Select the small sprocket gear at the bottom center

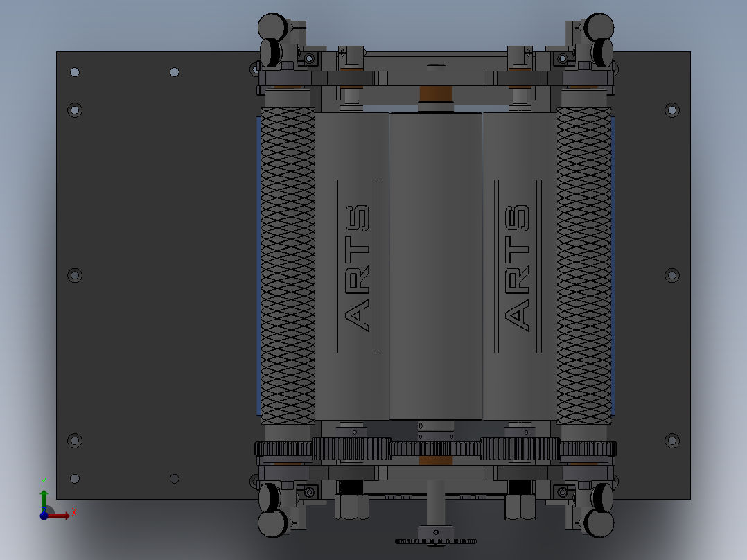click(436, 541)
